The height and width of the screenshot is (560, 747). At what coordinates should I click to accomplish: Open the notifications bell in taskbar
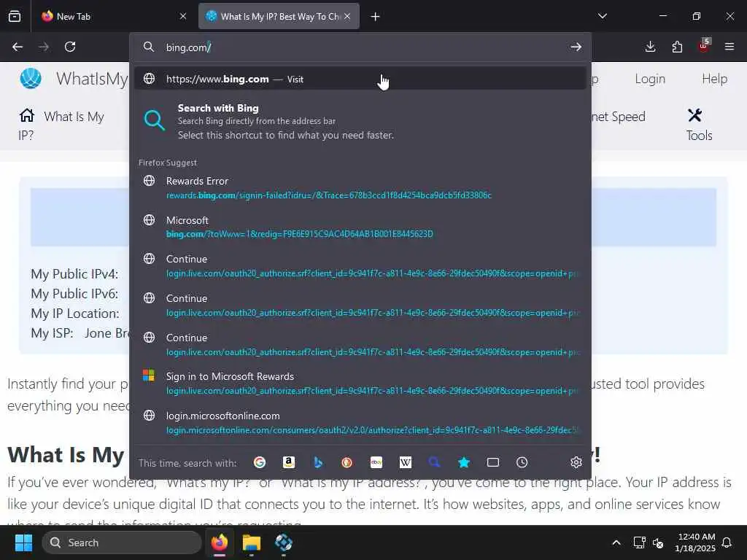[727, 542]
